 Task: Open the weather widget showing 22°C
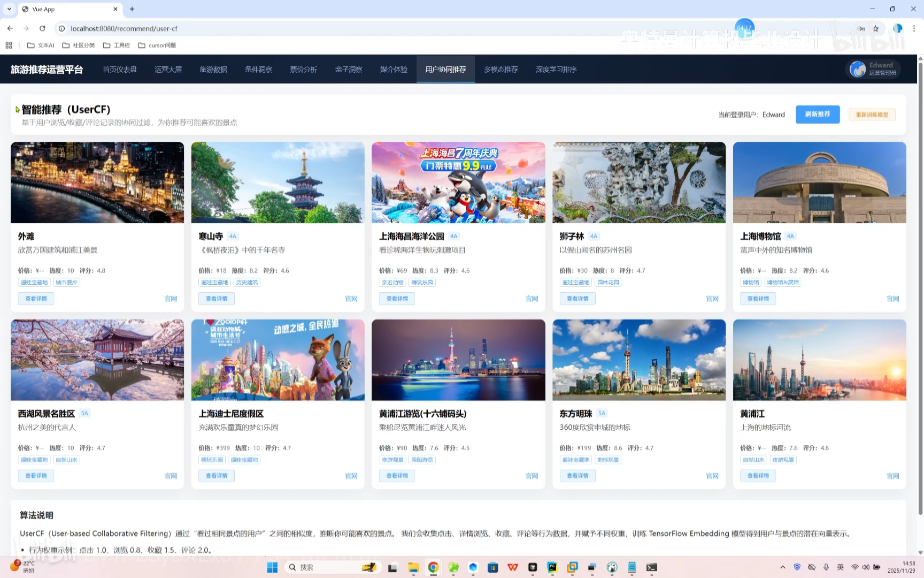pos(22,567)
